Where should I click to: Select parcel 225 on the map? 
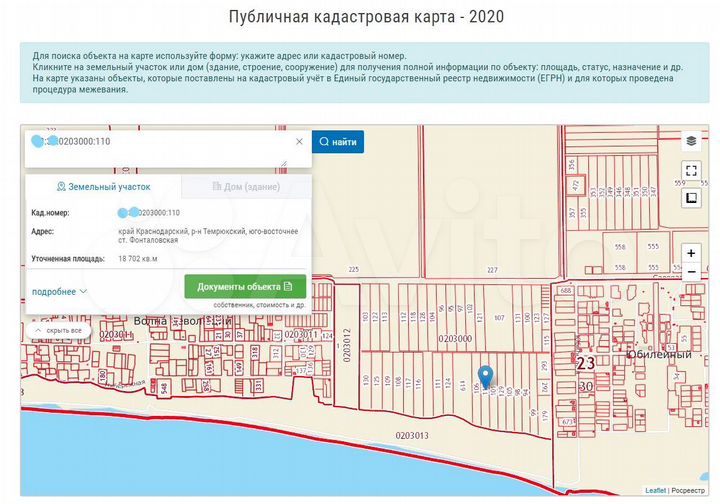click(x=354, y=269)
